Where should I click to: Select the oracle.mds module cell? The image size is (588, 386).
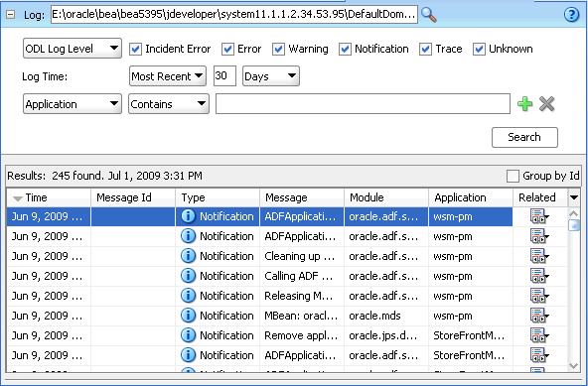point(386,316)
